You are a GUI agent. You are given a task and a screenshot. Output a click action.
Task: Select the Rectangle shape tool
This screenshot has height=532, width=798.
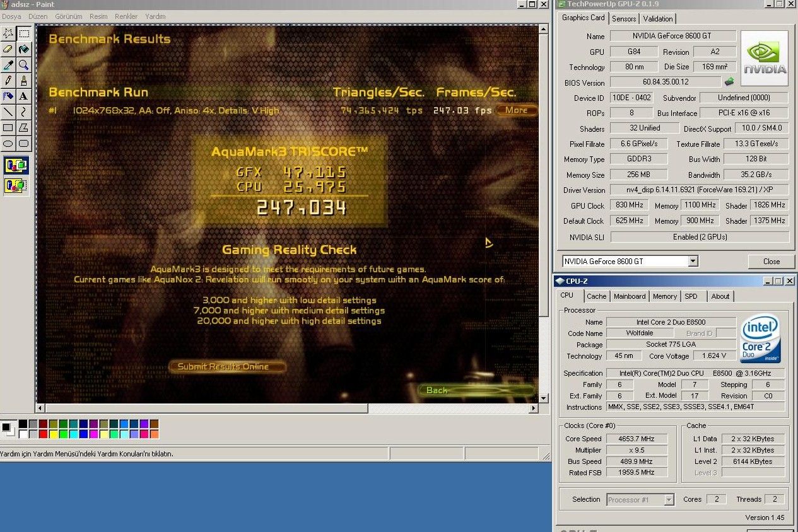[x=8, y=127]
